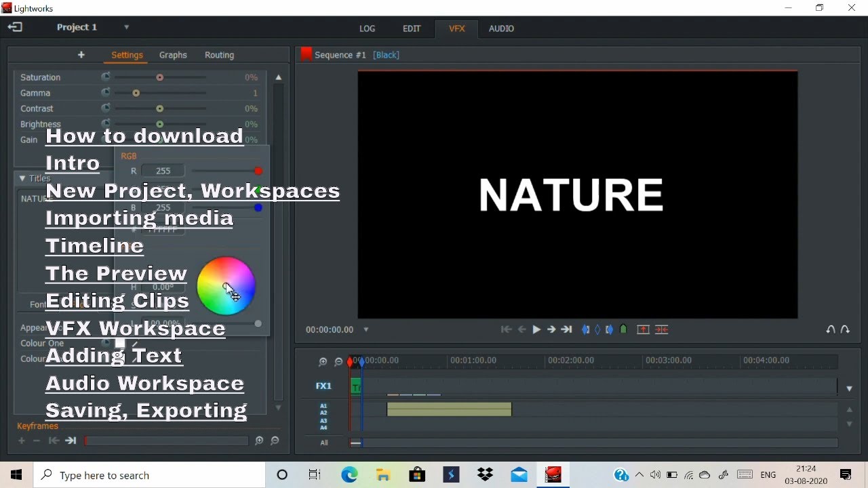868x488 pixels.
Task: Select the audio clip on the A1/A2 tracks
Action: click(449, 409)
